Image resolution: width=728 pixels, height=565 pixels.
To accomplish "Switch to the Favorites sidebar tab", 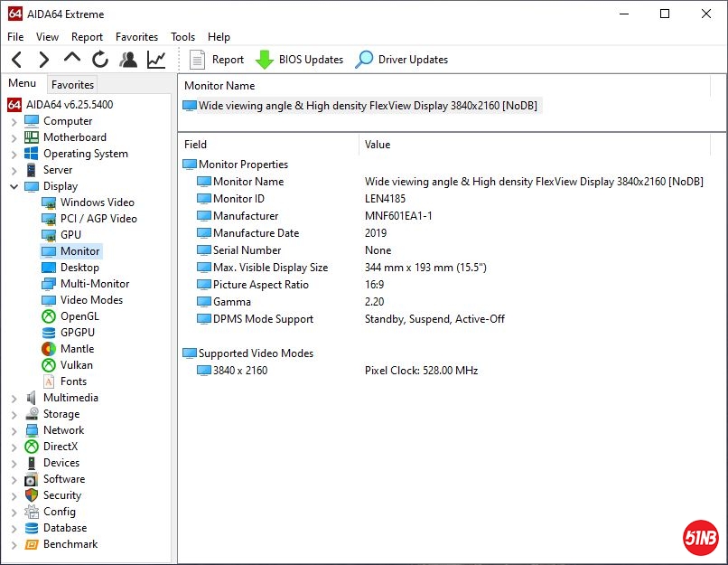I will [72, 85].
